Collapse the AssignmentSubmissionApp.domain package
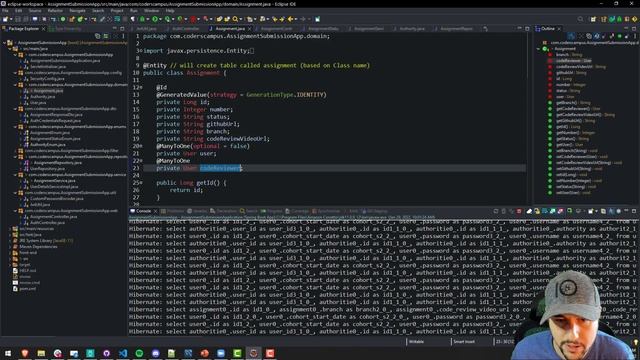The width and height of the screenshot is (640, 360). coord(15,84)
